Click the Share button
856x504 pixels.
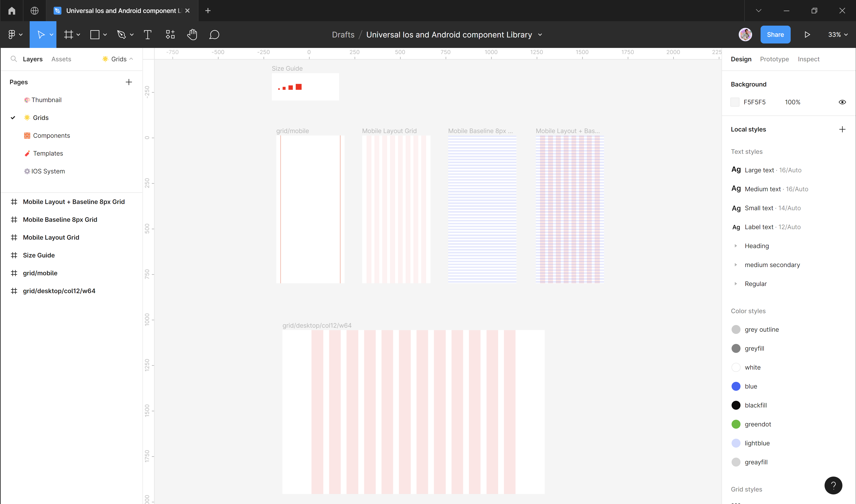tap(775, 35)
